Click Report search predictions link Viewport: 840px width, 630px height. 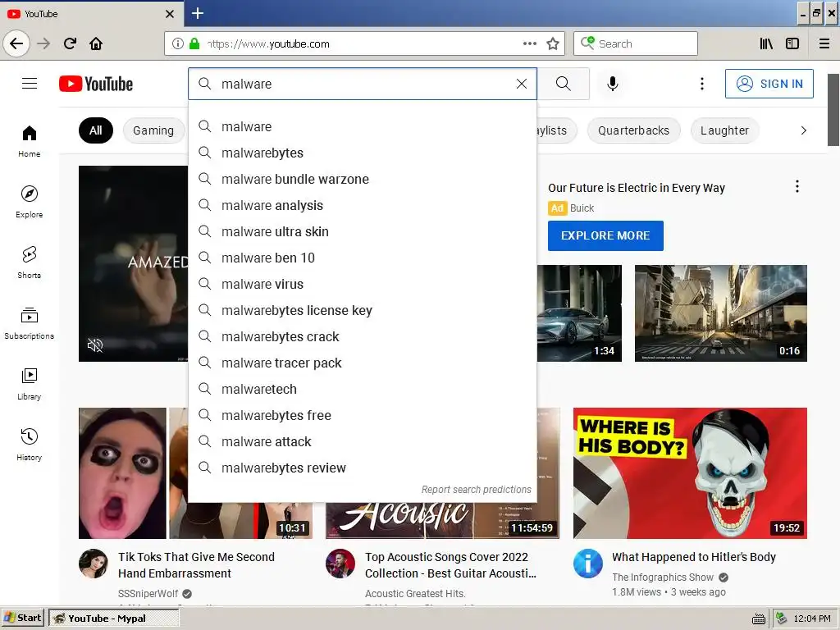[477, 490]
